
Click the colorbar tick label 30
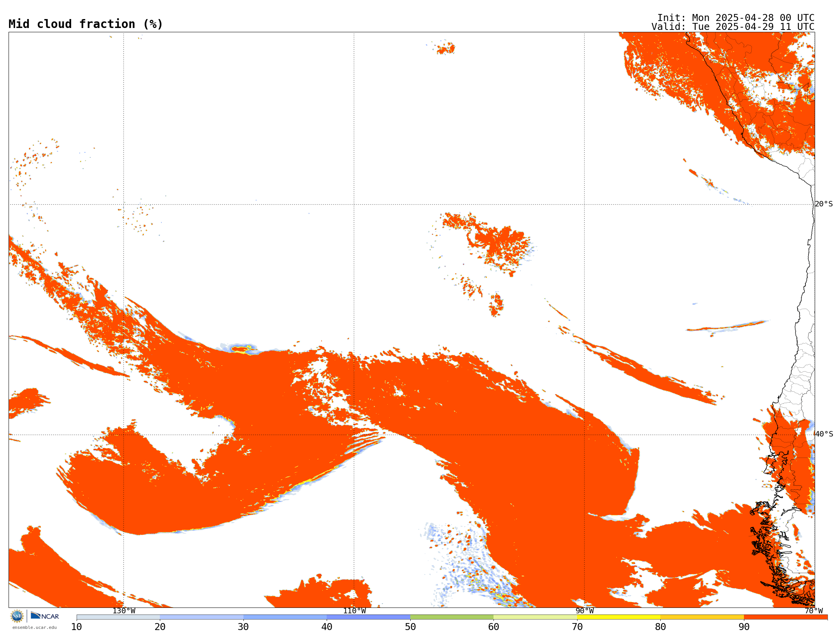tap(243, 627)
